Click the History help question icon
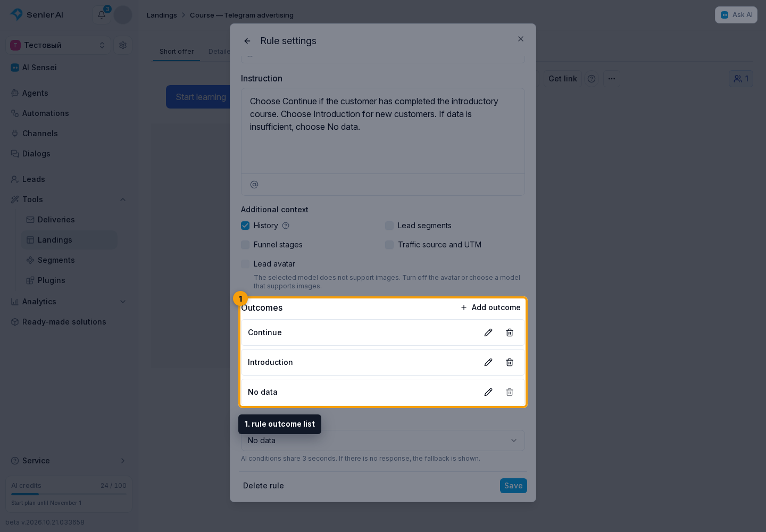 tap(286, 226)
